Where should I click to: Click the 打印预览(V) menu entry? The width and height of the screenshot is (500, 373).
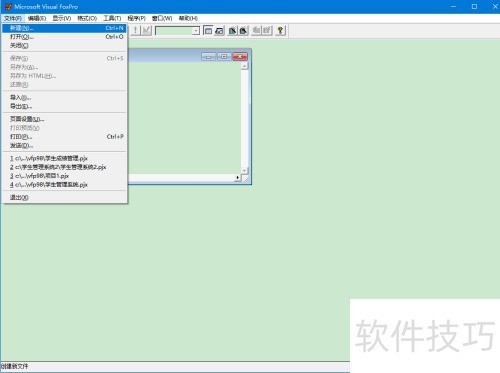pos(64,128)
